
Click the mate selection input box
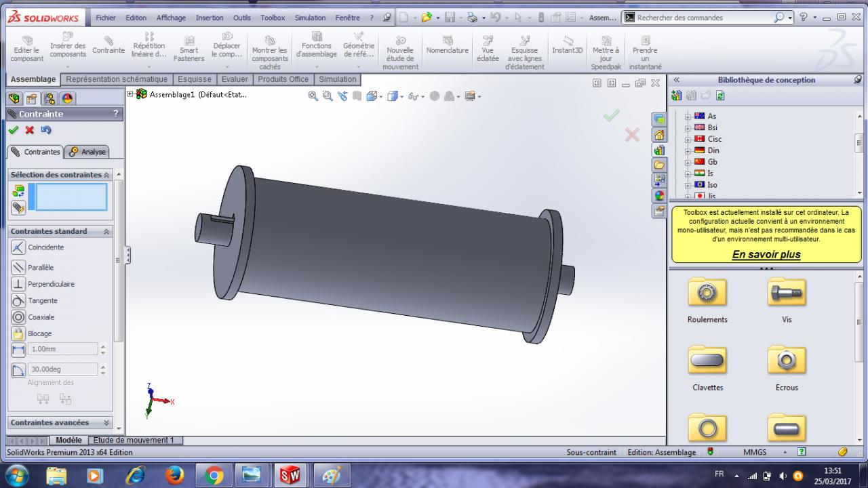[x=71, y=197]
